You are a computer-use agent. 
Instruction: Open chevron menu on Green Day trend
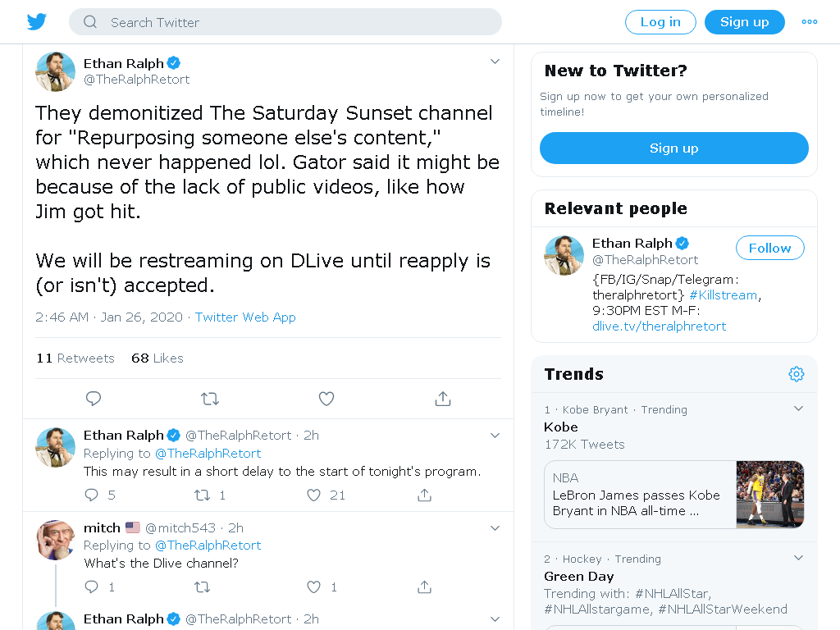(798, 558)
